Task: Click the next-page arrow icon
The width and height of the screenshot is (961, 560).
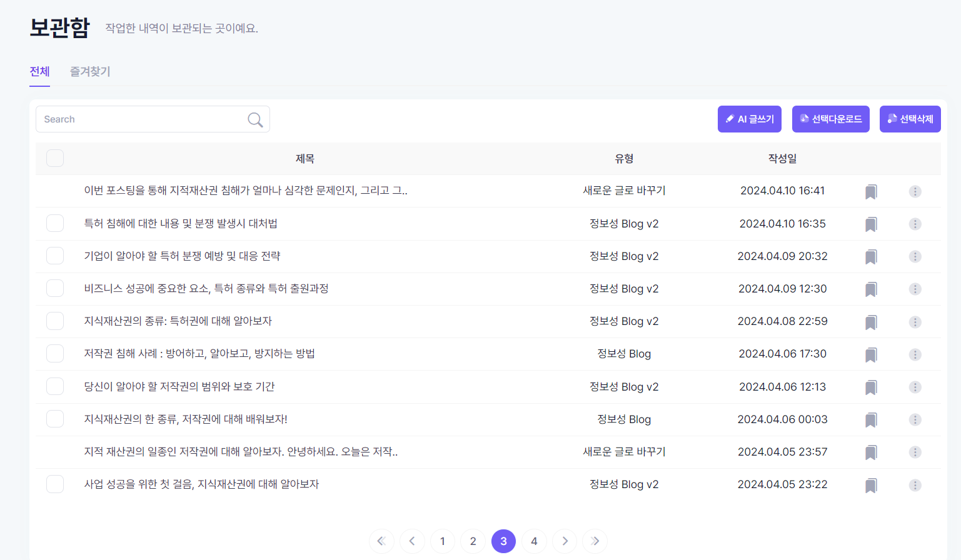Action: [564, 541]
